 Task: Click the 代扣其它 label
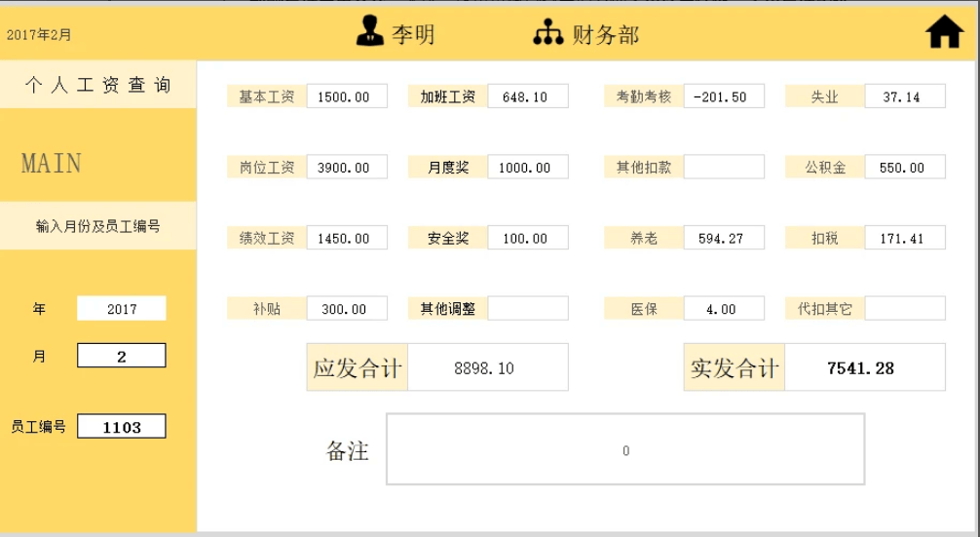(x=825, y=308)
